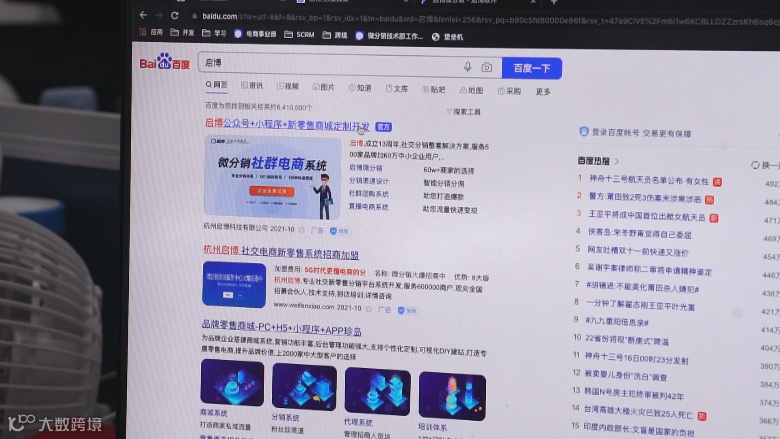Screen dimensions: 780x439
Task: Switch to the 采购 tab
Action: (509, 91)
